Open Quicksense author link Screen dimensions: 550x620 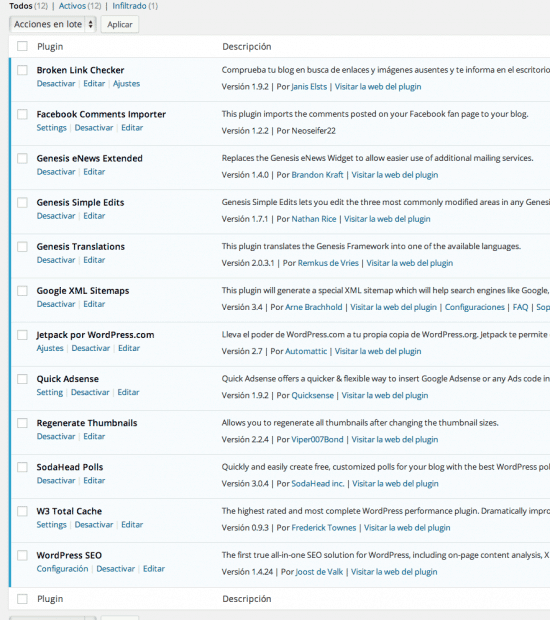pyautogui.click(x=312, y=395)
